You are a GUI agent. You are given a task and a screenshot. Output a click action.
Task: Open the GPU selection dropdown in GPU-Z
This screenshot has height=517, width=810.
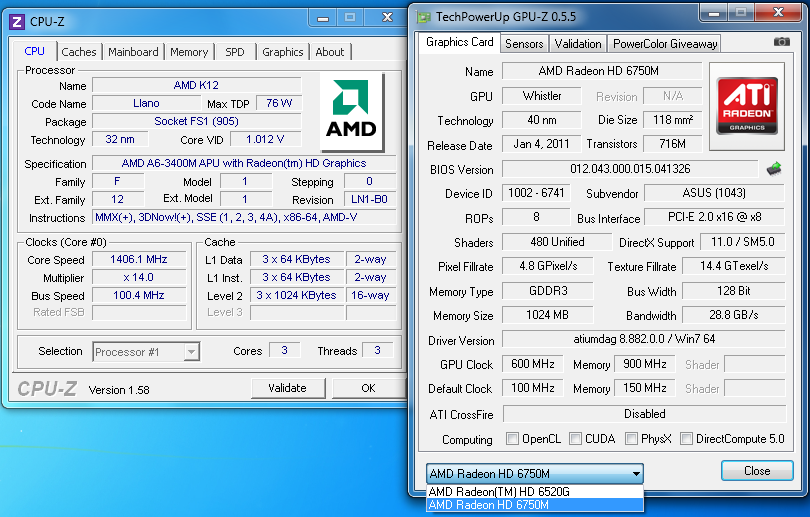click(x=535, y=473)
